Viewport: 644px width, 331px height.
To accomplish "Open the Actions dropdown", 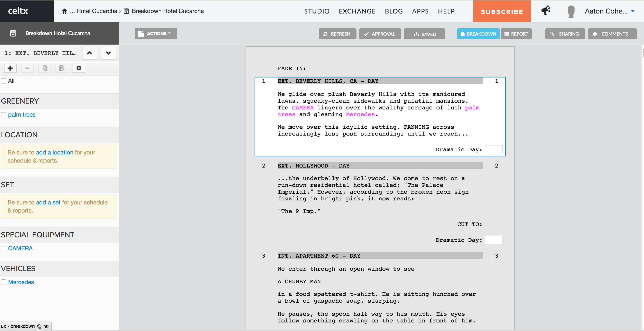I will click(155, 33).
